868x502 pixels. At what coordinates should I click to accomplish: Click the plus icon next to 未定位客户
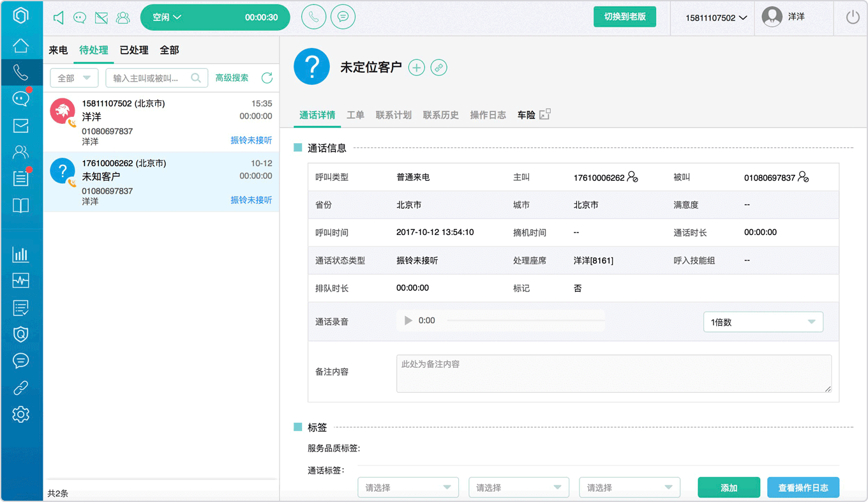pyautogui.click(x=417, y=68)
